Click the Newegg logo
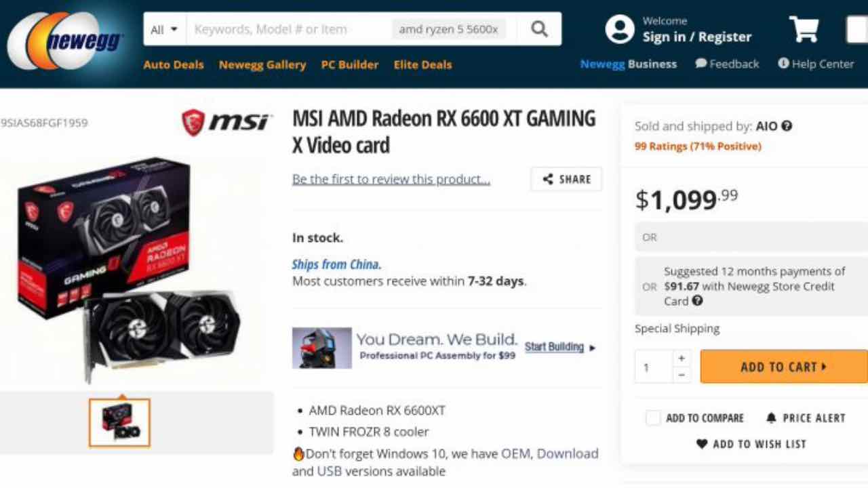The height and width of the screenshot is (488, 868). [66, 41]
